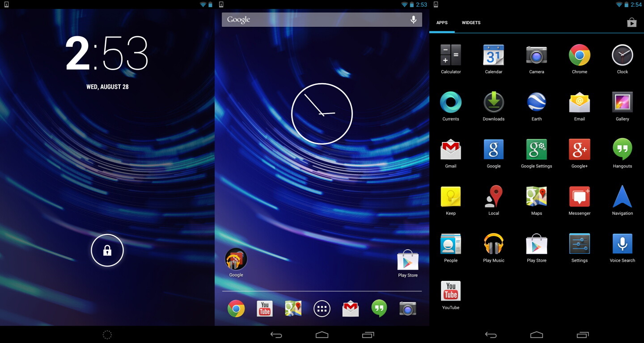This screenshot has height=343, width=644.
Task: Tap the Home button below the app drawer
Action: point(537,335)
